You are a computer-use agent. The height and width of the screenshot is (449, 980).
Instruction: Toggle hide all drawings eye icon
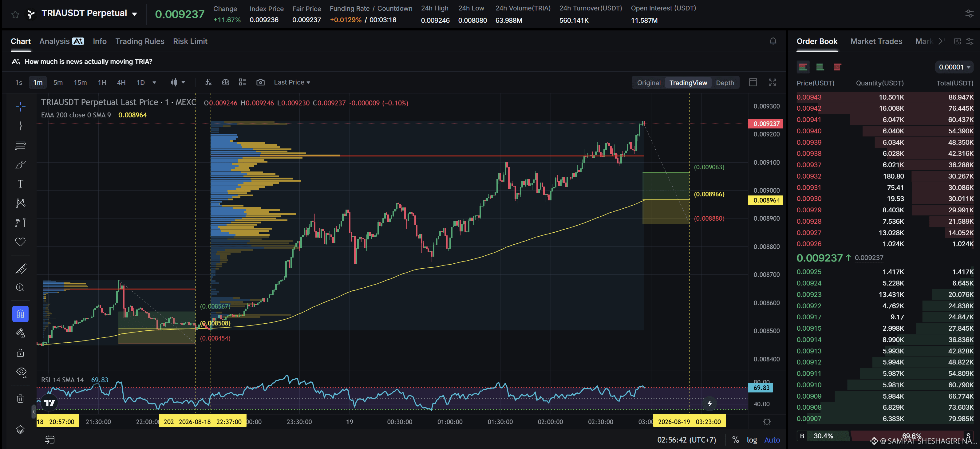click(x=21, y=372)
